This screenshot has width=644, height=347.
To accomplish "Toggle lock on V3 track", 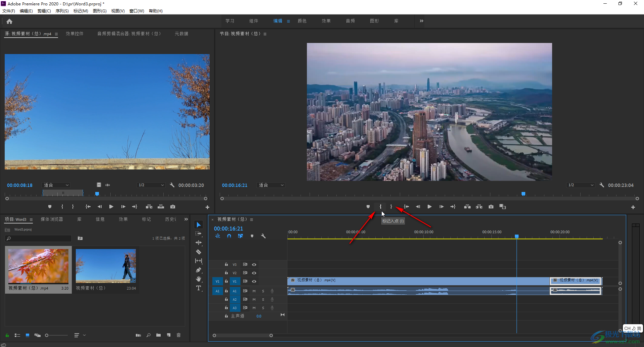I will pos(226,264).
